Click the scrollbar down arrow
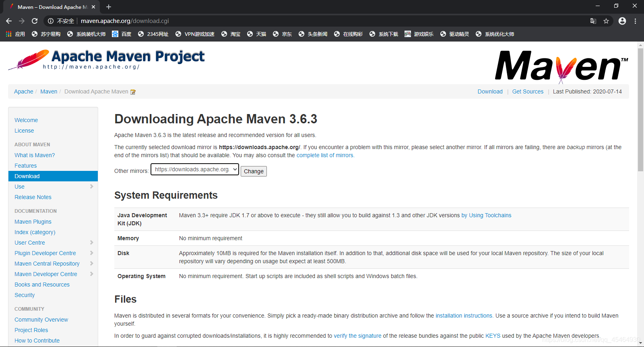 coord(640,343)
